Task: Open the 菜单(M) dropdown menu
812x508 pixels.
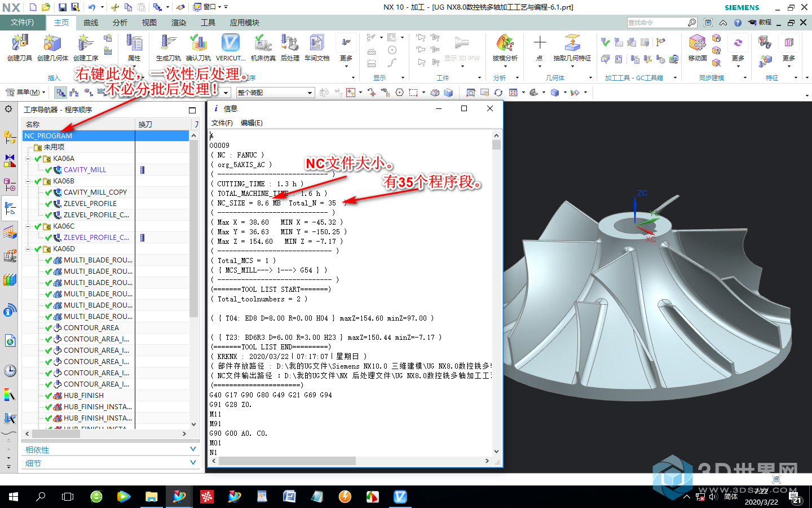Action: click(27, 92)
